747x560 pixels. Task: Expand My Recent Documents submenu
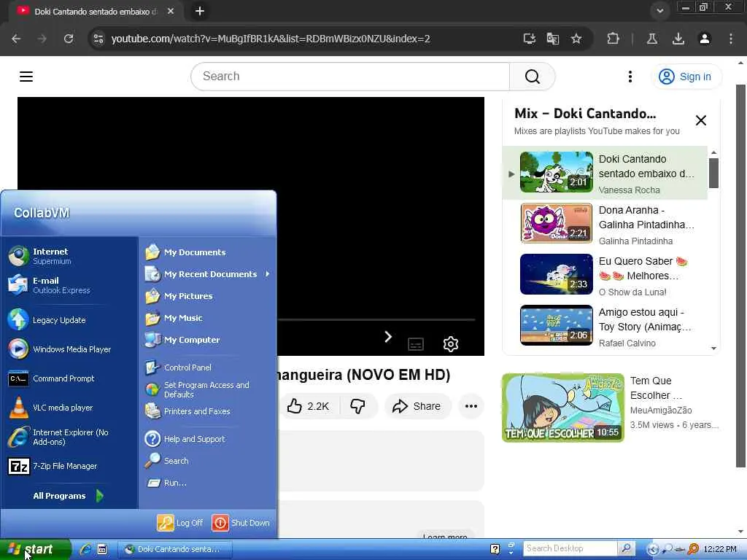[x=208, y=274]
